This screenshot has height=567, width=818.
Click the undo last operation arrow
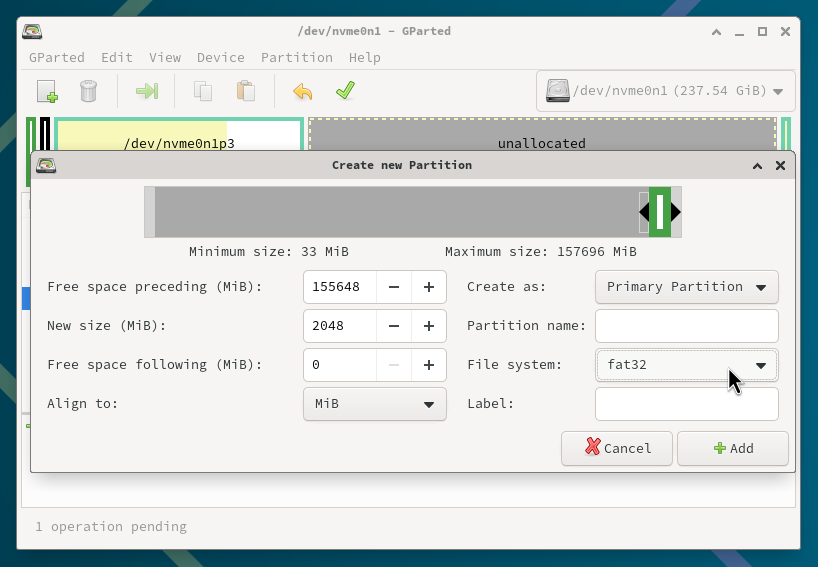[303, 91]
